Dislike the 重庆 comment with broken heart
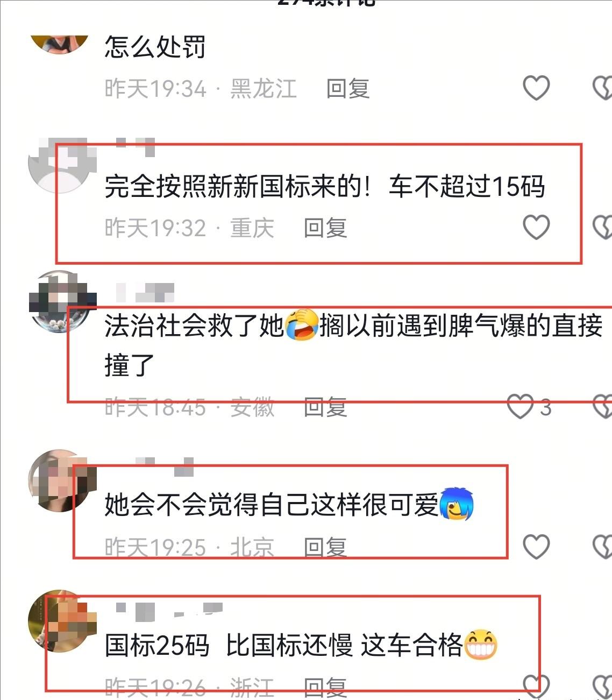The image size is (612, 700). tap(603, 228)
